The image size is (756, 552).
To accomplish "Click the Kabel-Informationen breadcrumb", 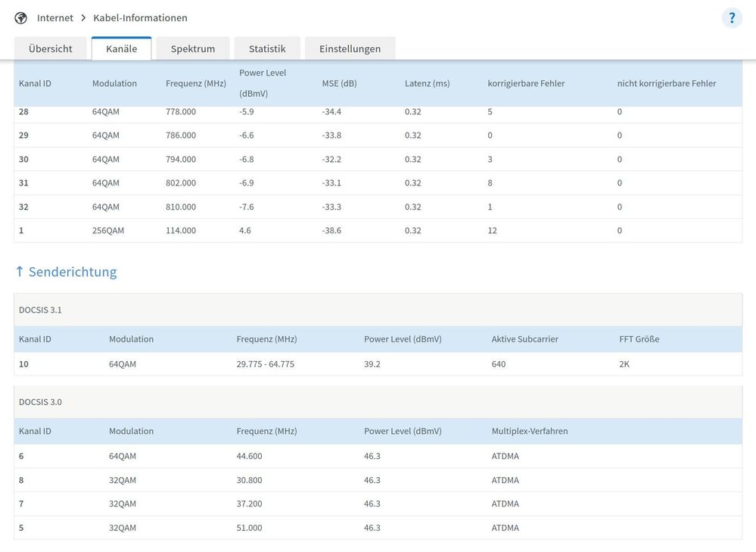I will point(140,17).
